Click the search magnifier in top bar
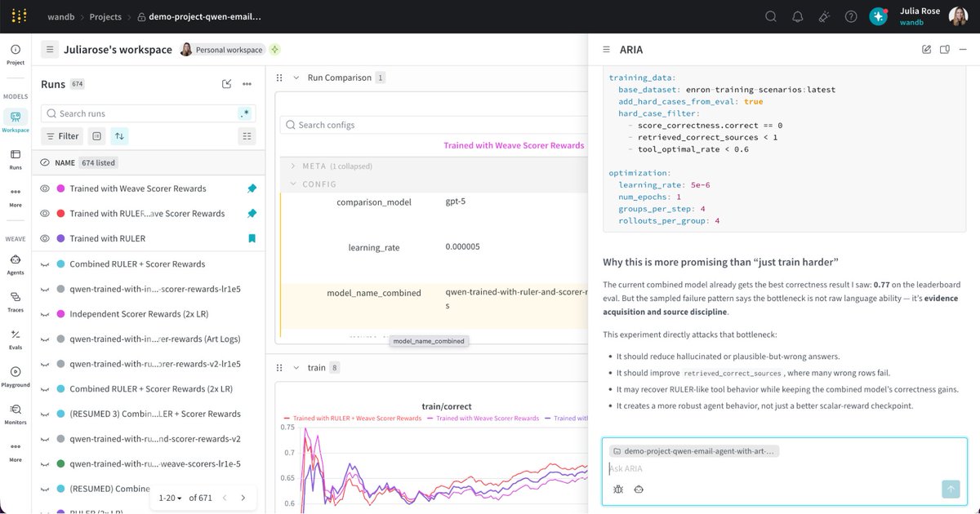 tap(770, 16)
